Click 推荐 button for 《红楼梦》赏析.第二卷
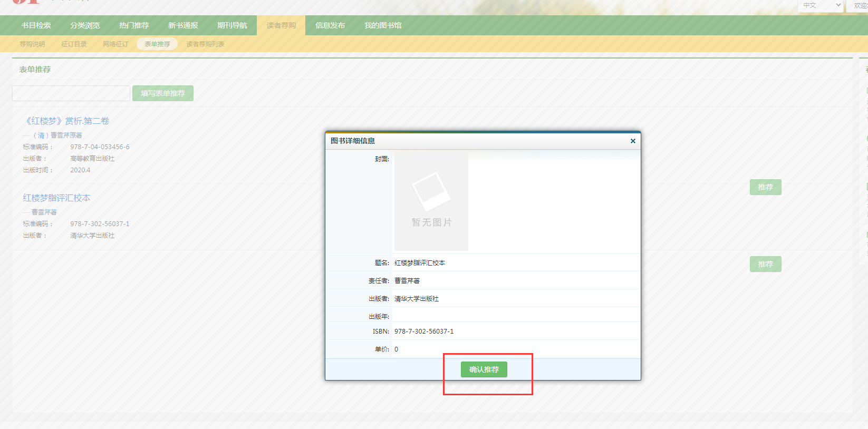 point(765,187)
